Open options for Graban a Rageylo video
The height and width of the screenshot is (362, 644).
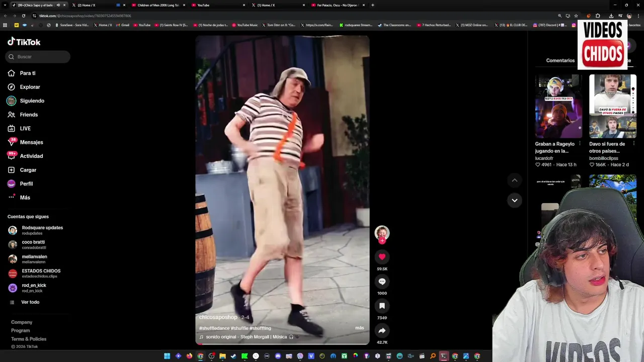point(580,144)
